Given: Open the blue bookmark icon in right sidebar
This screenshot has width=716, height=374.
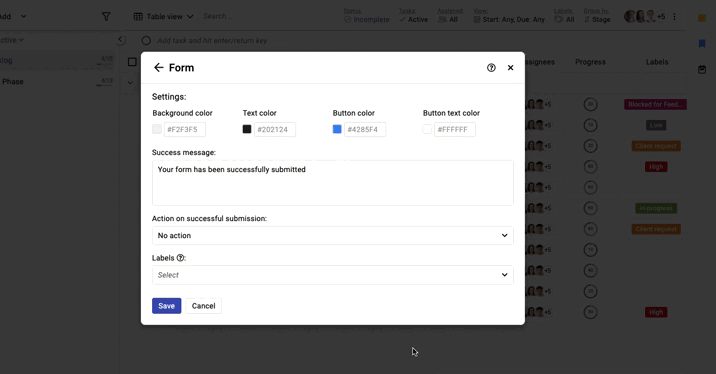Looking at the screenshot, I should tap(702, 43).
